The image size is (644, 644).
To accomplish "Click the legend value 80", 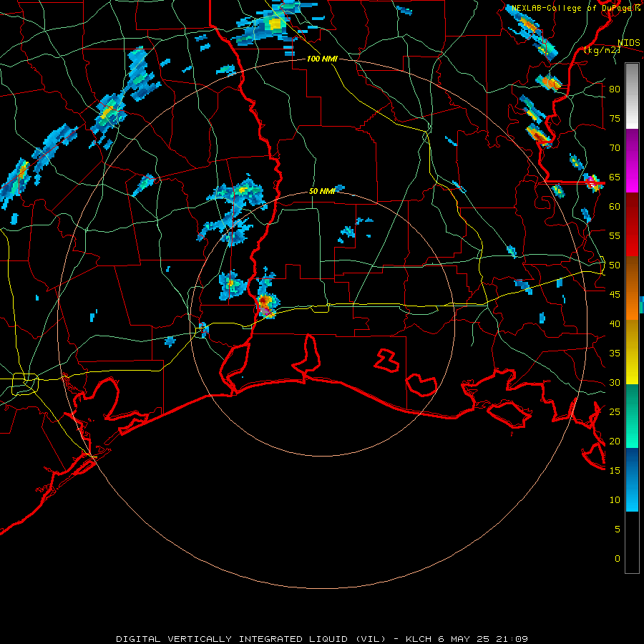I will [615, 89].
